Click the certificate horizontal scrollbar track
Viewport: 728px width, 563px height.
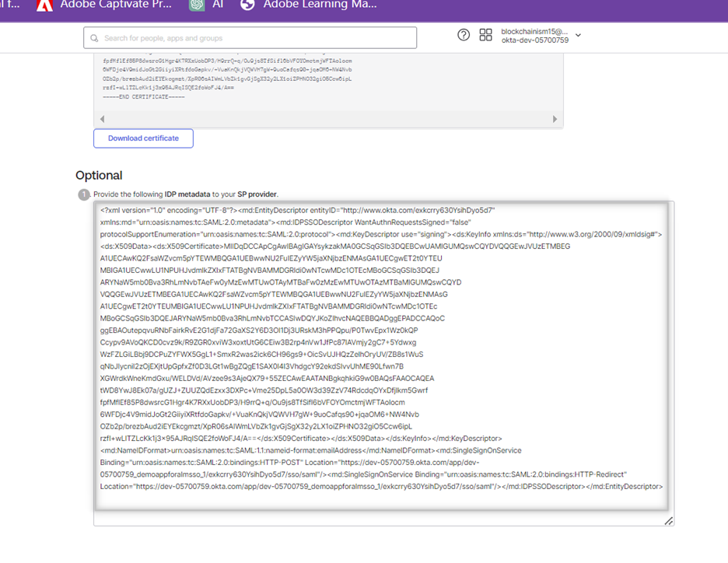pos(327,119)
